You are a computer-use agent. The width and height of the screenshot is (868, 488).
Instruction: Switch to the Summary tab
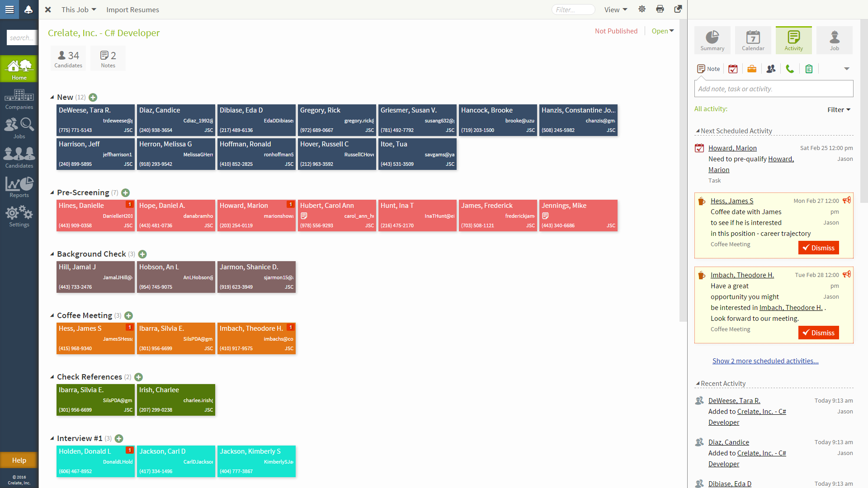pos(712,40)
